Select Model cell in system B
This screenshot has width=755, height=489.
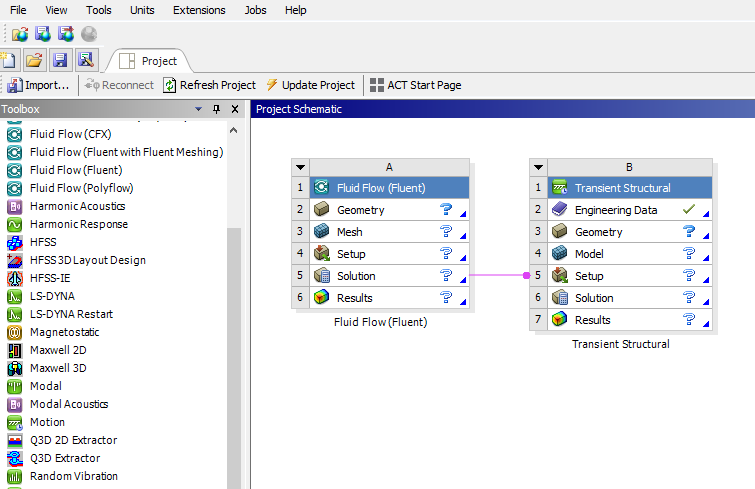pos(630,254)
